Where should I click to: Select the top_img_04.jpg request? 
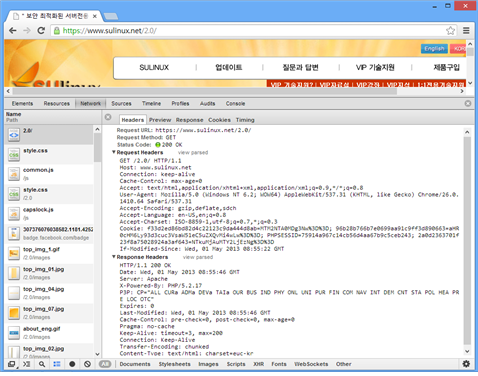49,293
